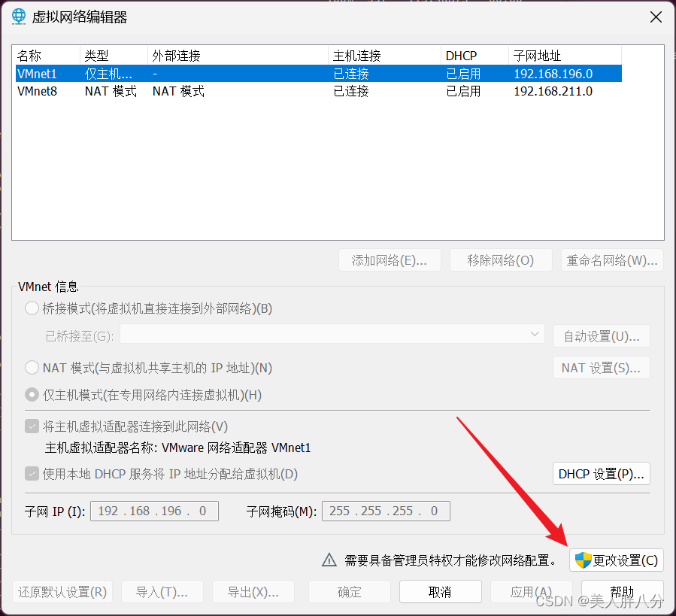Click the 子网掩码 input field
This screenshot has width=676, height=616.
tap(386, 511)
